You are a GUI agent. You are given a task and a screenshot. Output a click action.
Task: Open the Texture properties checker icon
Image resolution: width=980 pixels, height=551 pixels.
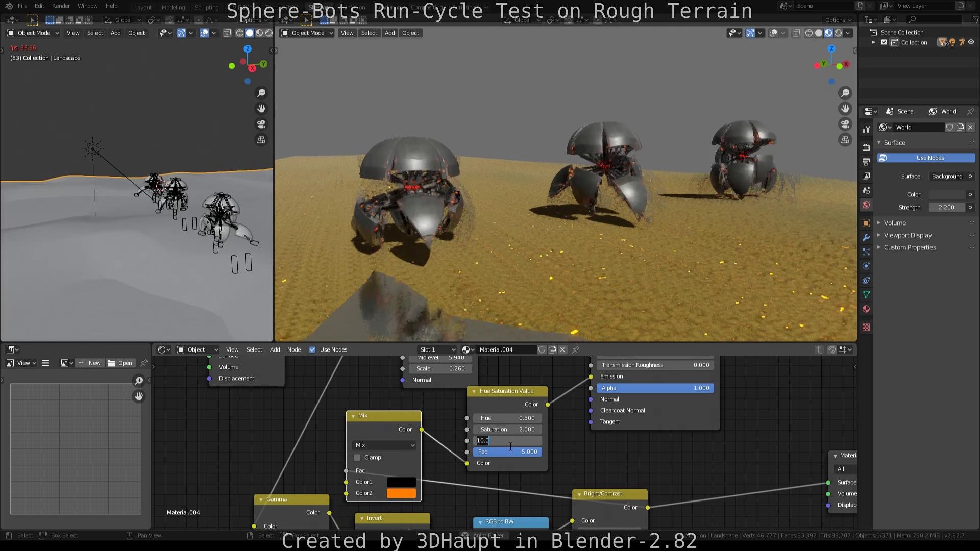pos(866,327)
